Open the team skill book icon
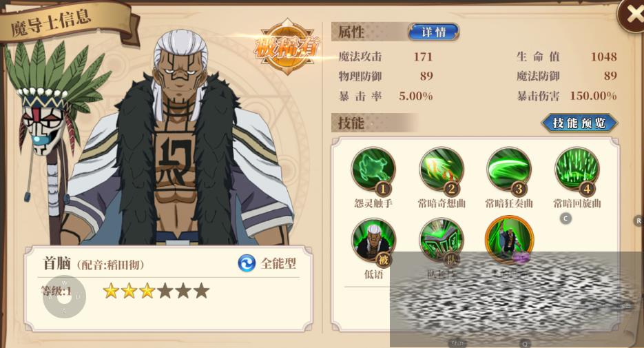The width and height of the screenshot is (644, 348). pos(442,240)
